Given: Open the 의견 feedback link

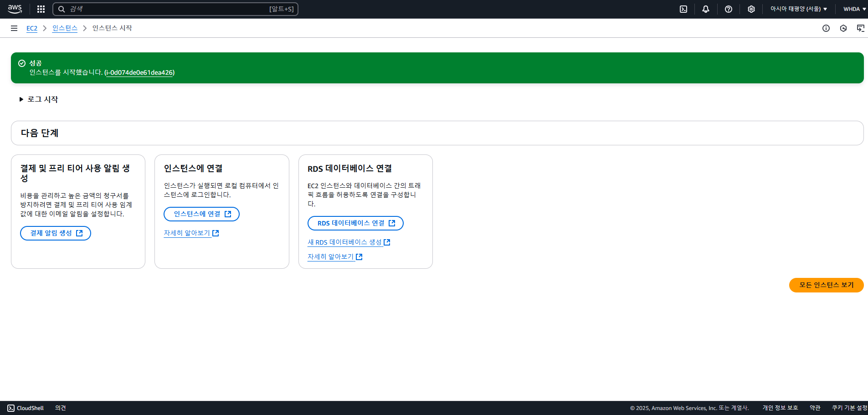Looking at the screenshot, I should coord(61,408).
